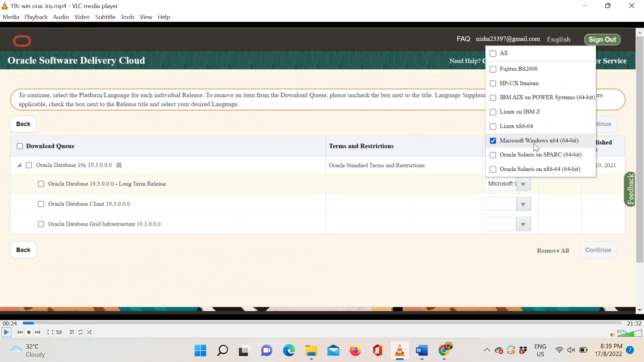Check Oracle Solaris on SPARC (64-bit)

tap(493, 155)
